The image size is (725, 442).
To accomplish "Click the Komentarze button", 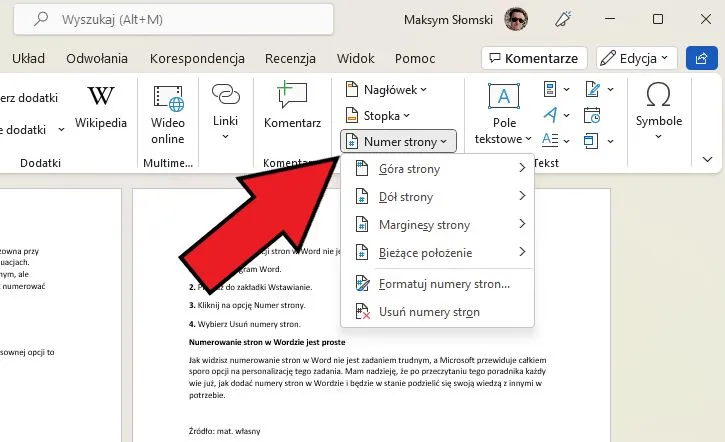I will (533, 58).
